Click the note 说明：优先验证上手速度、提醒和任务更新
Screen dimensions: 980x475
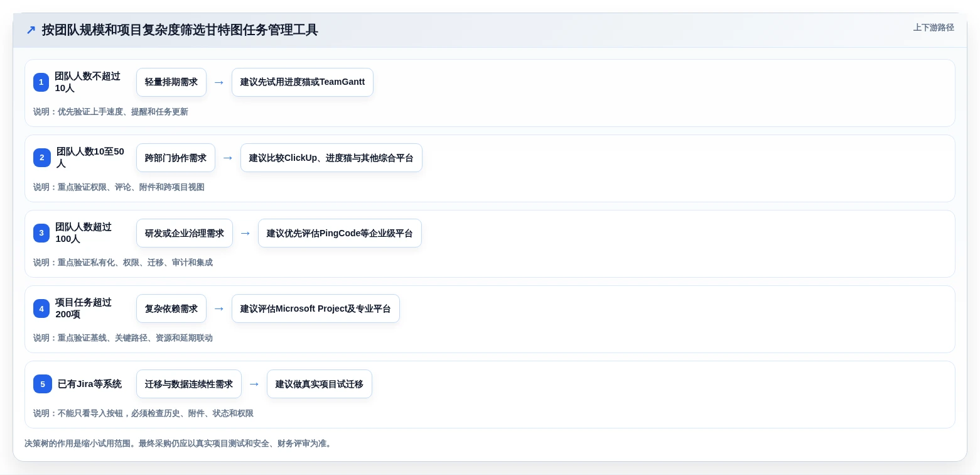[x=110, y=112]
